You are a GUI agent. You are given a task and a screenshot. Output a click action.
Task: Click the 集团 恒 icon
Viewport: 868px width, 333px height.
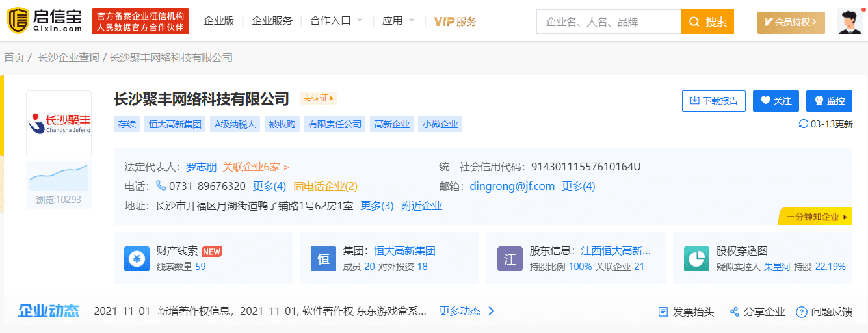coord(323,259)
